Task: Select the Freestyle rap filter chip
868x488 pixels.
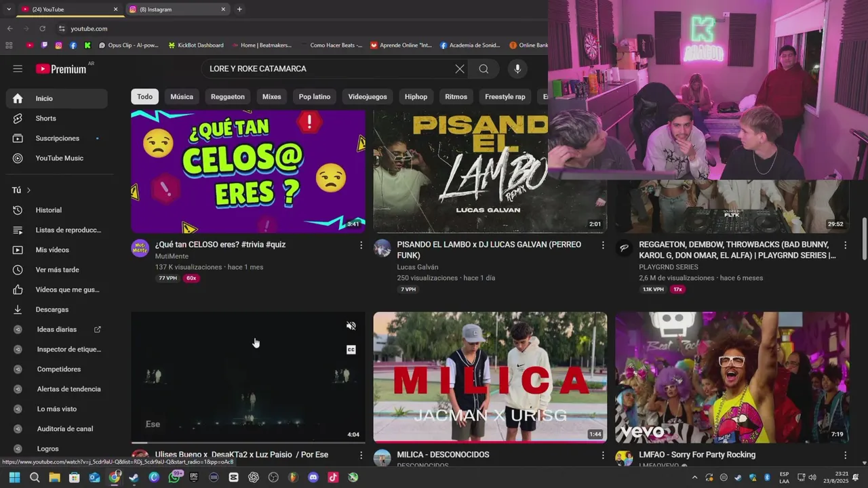Action: point(505,97)
